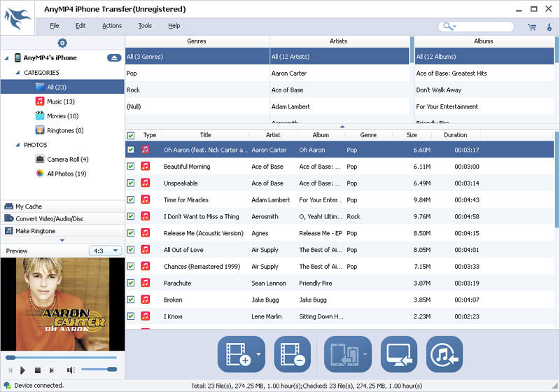Open Convert Video/Audio/Disc

click(x=62, y=218)
